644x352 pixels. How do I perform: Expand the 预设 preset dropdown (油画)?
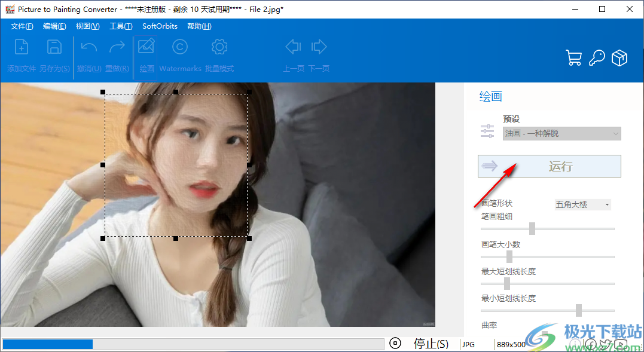(x=562, y=133)
